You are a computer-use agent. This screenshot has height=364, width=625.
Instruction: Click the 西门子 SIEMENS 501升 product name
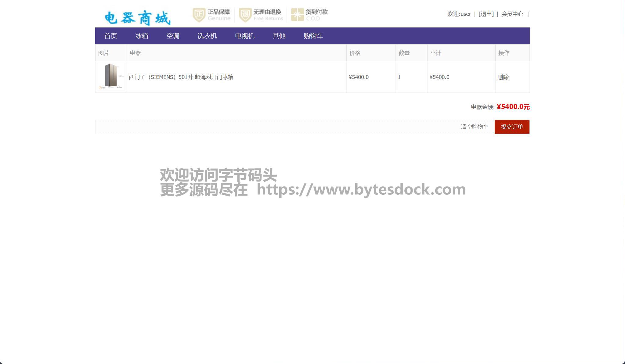[x=181, y=77]
